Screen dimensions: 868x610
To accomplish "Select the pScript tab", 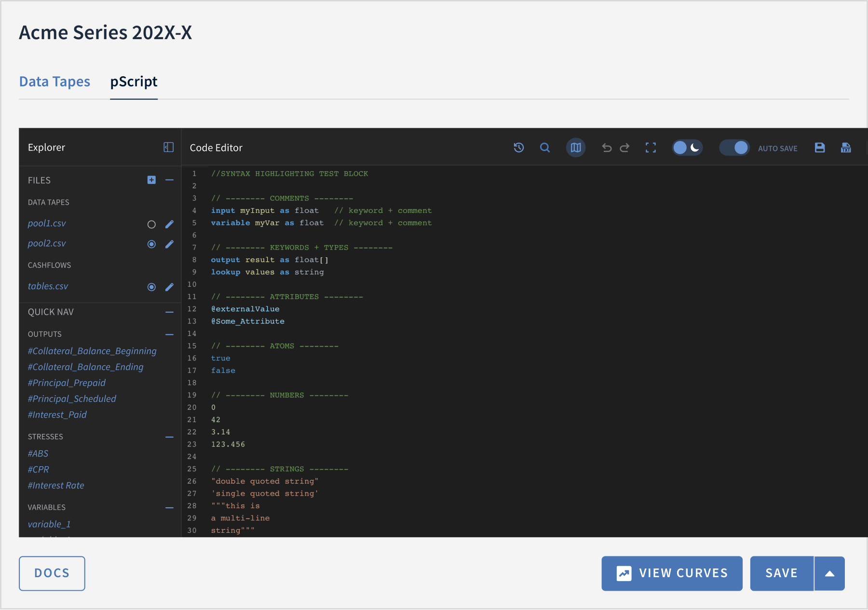I will [x=134, y=82].
